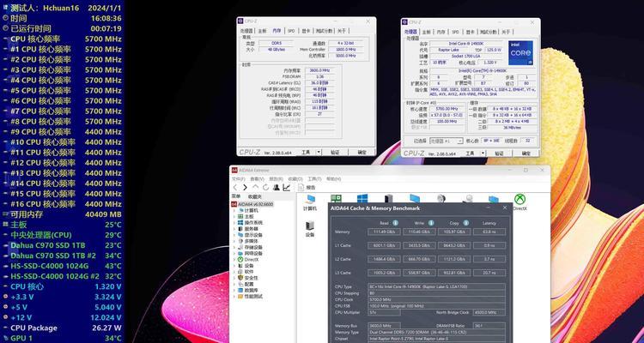Open the 帮助(H) menu in AIDA64
The image size is (644, 343).
pos(333,179)
